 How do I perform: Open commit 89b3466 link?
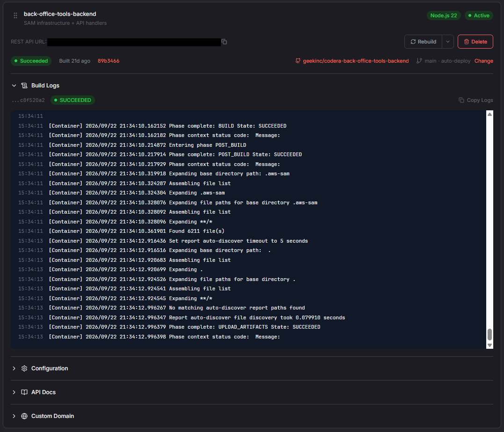click(108, 61)
